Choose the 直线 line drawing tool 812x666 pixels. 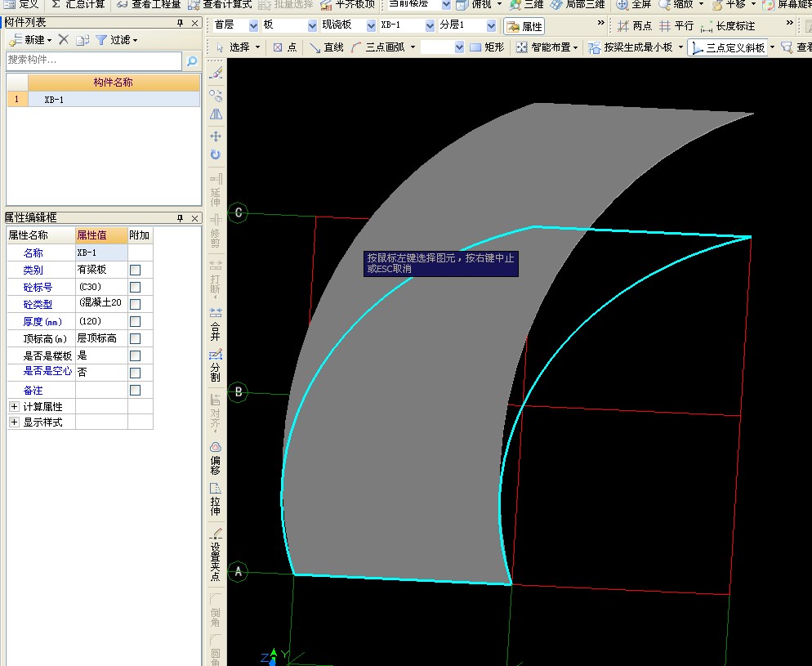click(327, 47)
